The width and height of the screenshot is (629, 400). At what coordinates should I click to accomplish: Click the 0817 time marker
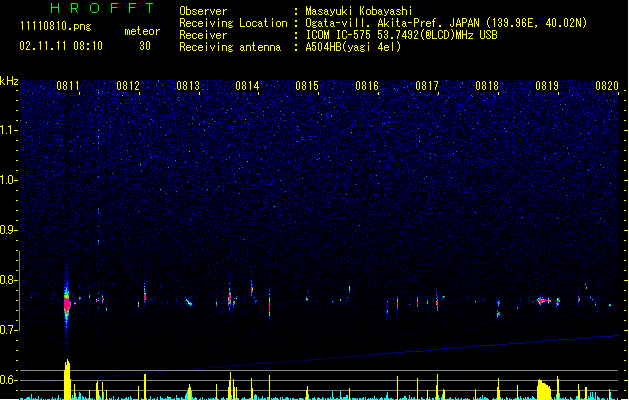pos(427,86)
